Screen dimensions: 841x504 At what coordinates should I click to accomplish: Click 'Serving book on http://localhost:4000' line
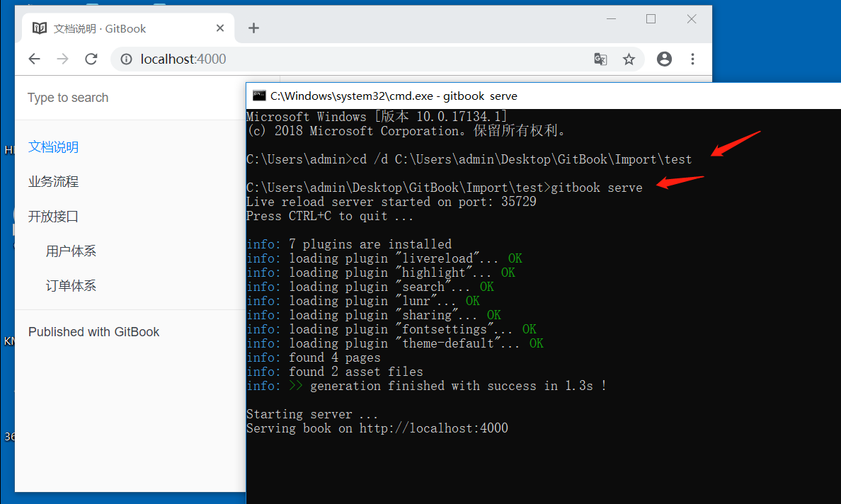pyautogui.click(x=377, y=428)
